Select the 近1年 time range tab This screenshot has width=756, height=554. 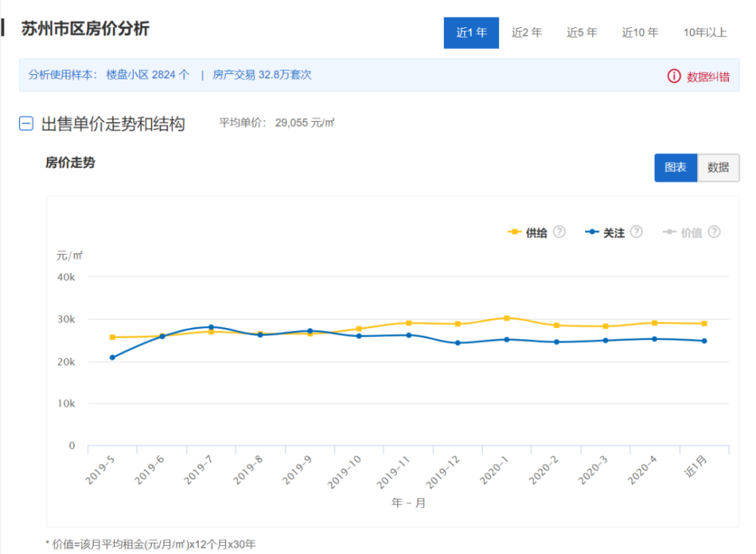(471, 32)
